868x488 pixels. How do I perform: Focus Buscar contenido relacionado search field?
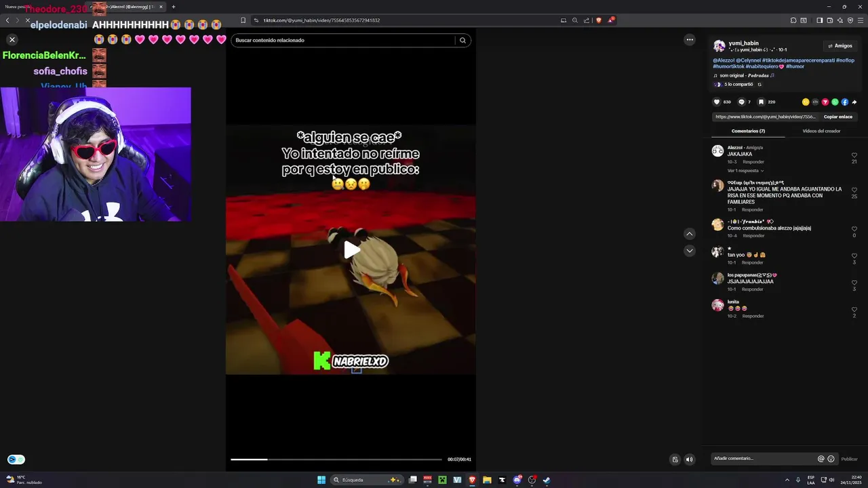click(x=343, y=40)
